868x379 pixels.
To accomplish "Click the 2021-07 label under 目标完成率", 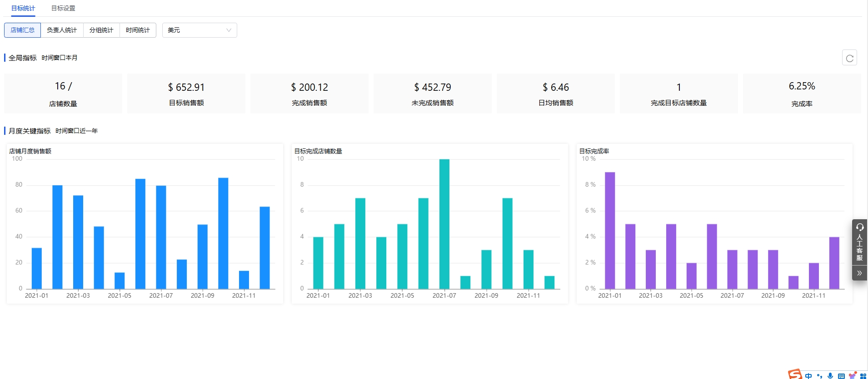I will point(732,295).
